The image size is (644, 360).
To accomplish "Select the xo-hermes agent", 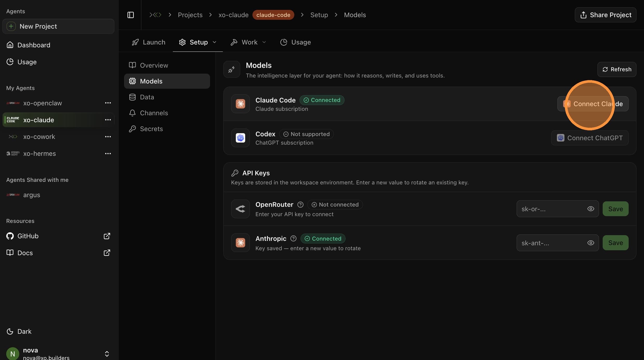I will pyautogui.click(x=58, y=153).
